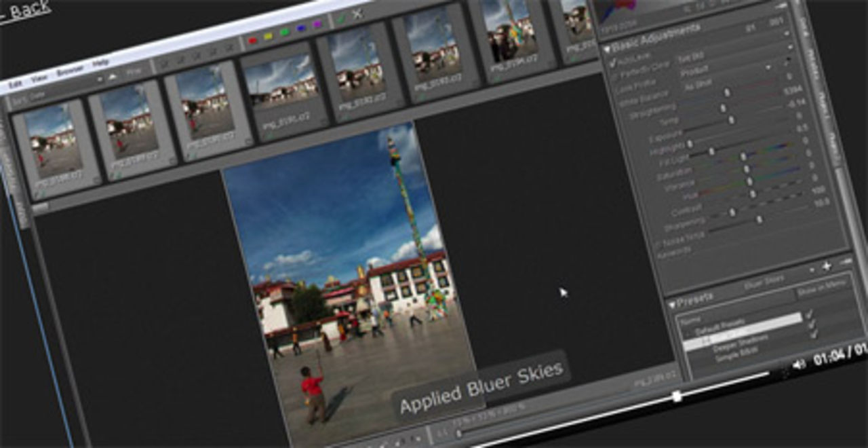Click the X reject icon in toolbar

[357, 14]
